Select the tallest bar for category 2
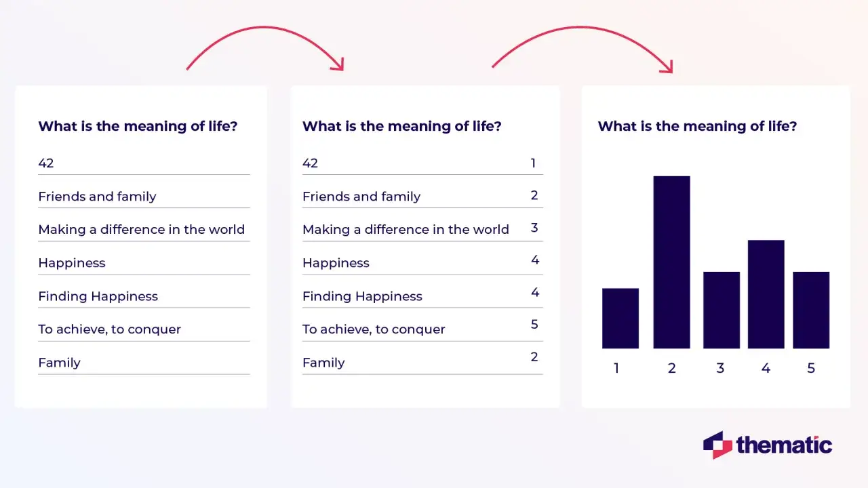868x488 pixels. pyautogui.click(x=671, y=262)
